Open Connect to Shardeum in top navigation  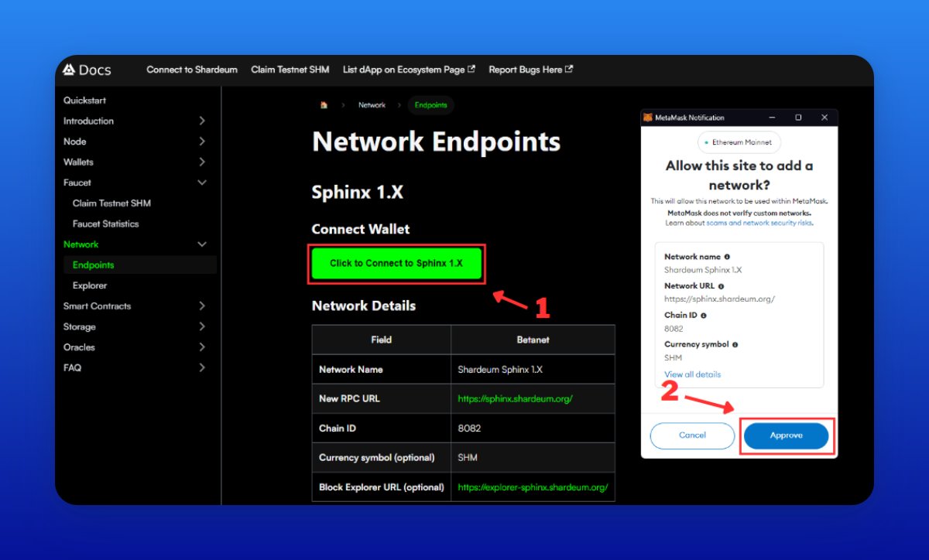coord(192,70)
